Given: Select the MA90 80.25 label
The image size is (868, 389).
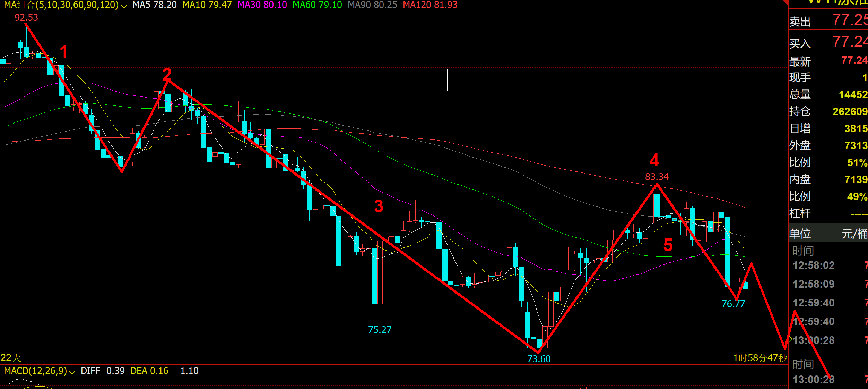Looking at the screenshot, I should pyautogui.click(x=372, y=5).
